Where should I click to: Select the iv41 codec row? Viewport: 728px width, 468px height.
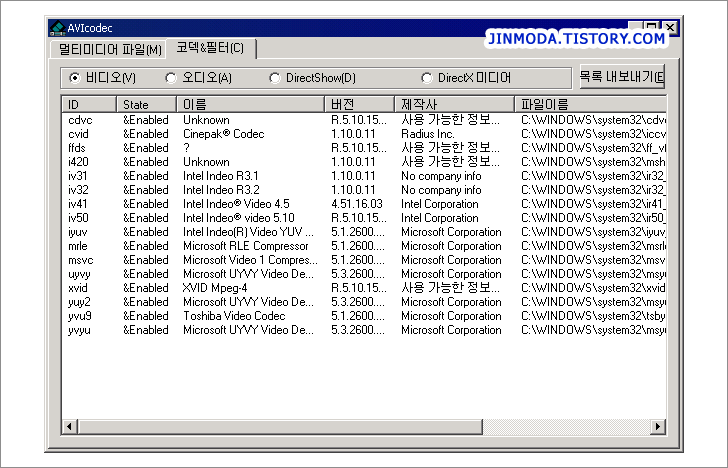[x=364, y=204]
